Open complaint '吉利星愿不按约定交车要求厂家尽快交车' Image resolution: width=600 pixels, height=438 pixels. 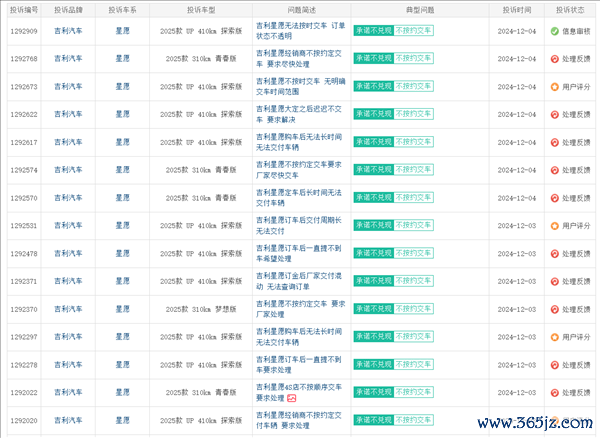coord(299,170)
